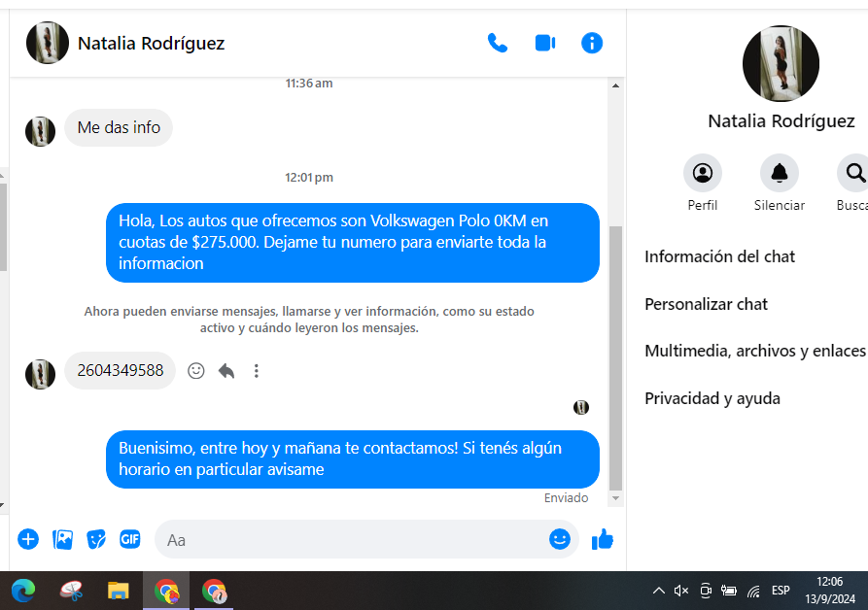Click the 11:36 am timestamp

point(309,84)
